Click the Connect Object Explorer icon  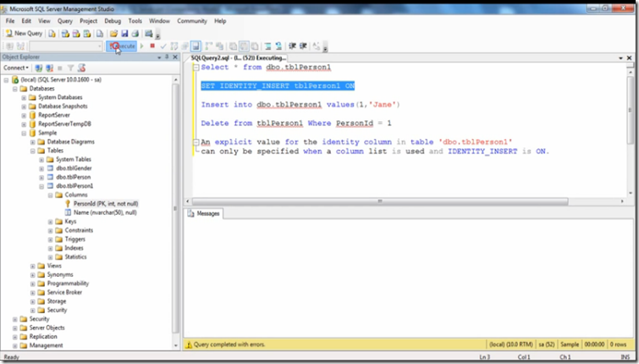pos(39,68)
